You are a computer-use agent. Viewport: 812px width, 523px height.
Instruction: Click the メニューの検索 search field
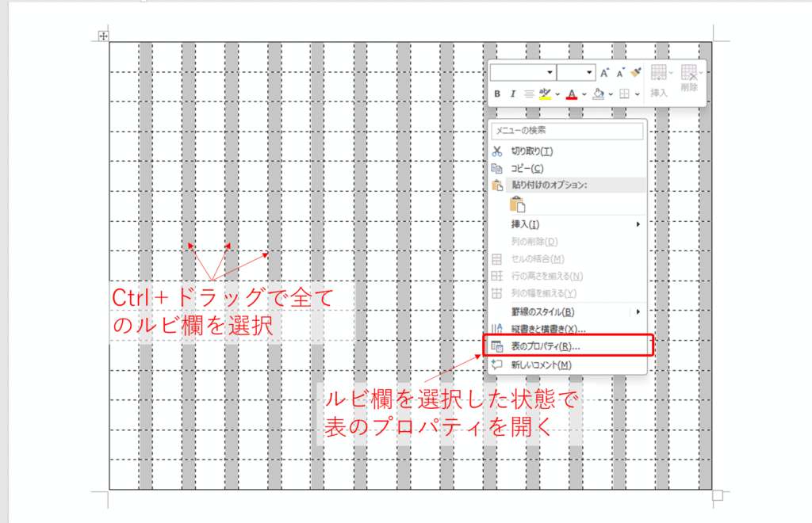tap(567, 131)
